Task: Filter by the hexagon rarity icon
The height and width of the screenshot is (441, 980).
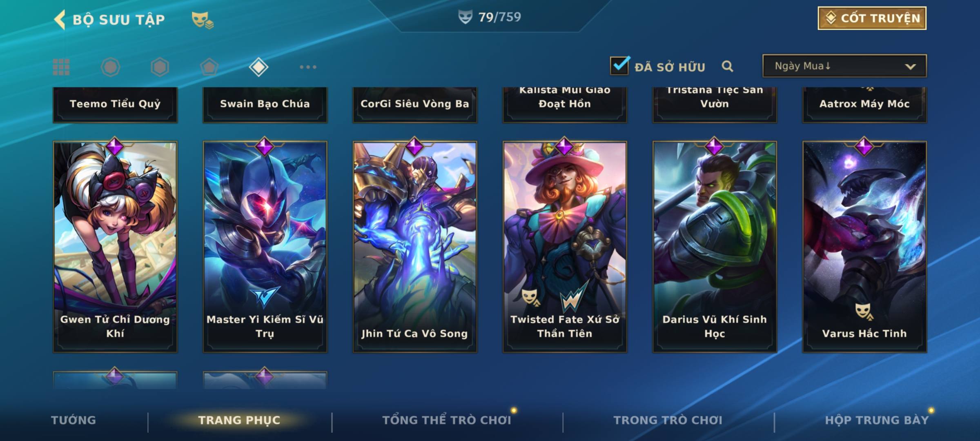Action: [160, 67]
